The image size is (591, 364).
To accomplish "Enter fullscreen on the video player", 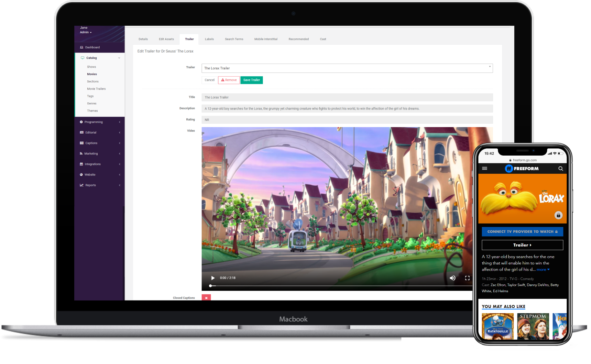I will point(467,278).
